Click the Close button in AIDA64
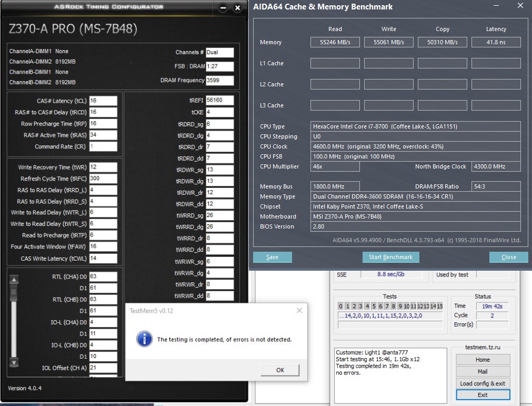 (509, 257)
